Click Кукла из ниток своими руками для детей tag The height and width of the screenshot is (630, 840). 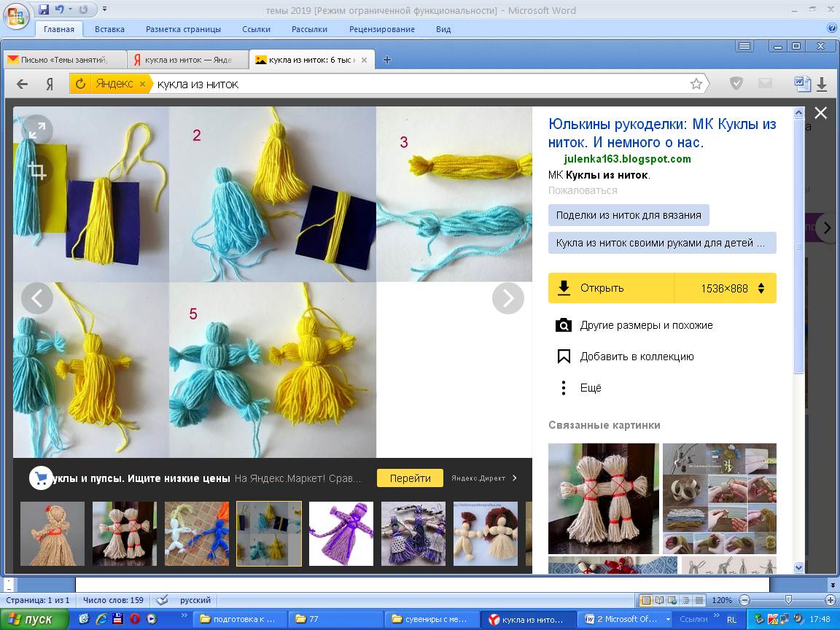(662, 243)
